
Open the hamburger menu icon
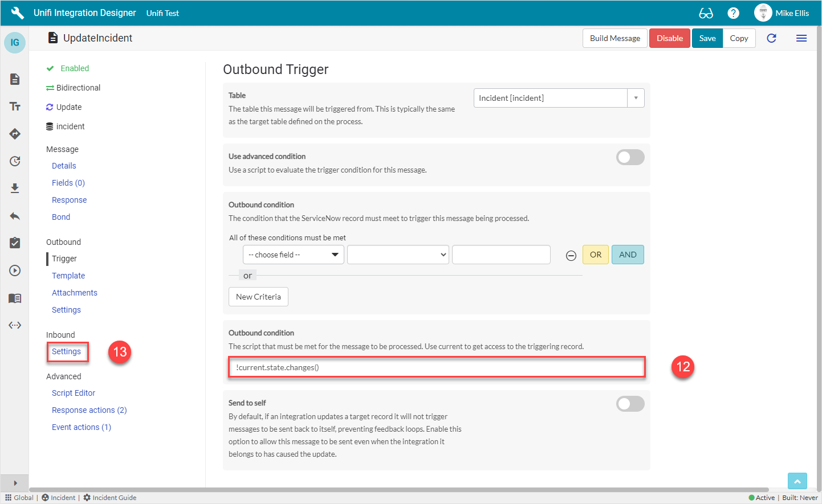(x=801, y=38)
